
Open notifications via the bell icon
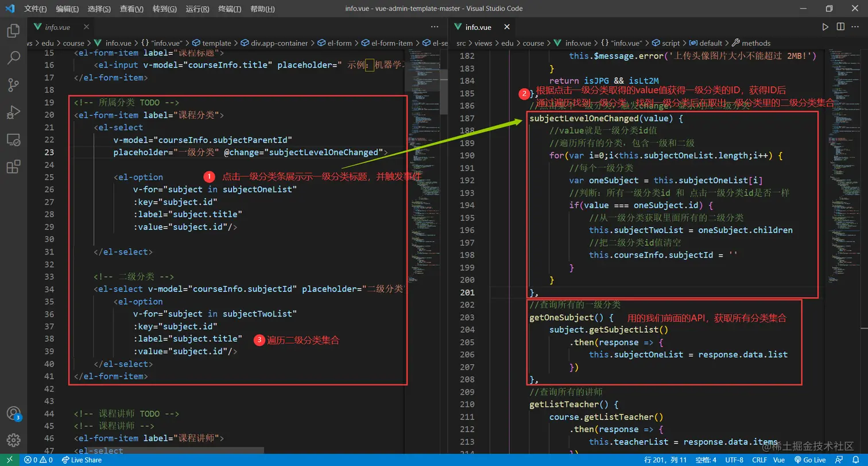(x=855, y=460)
